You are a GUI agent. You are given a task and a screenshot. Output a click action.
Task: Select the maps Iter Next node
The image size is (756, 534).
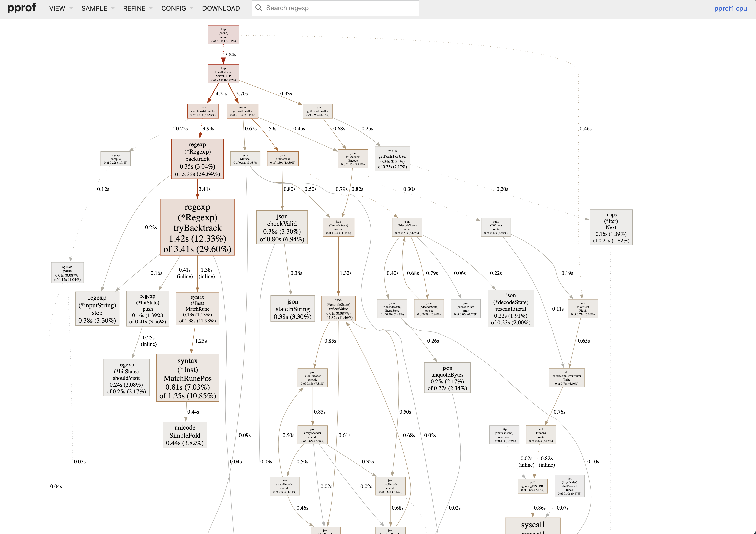click(611, 227)
